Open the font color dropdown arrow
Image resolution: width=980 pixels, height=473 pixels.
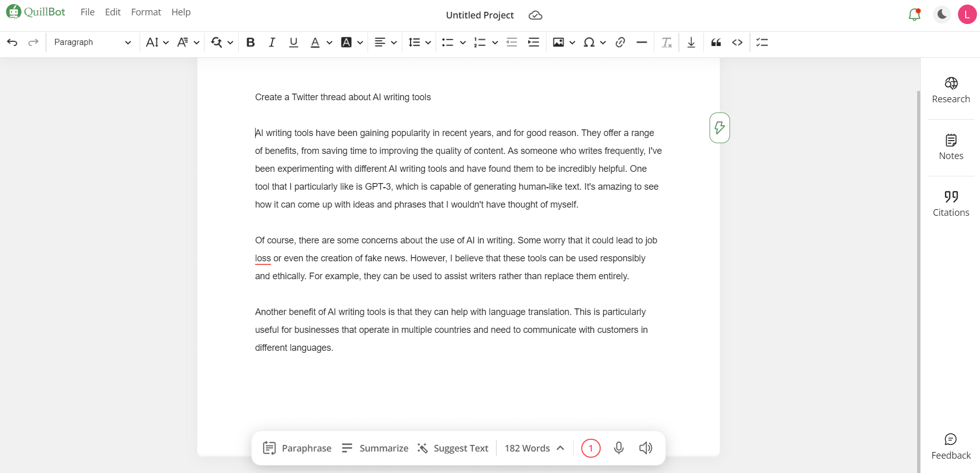coord(329,42)
